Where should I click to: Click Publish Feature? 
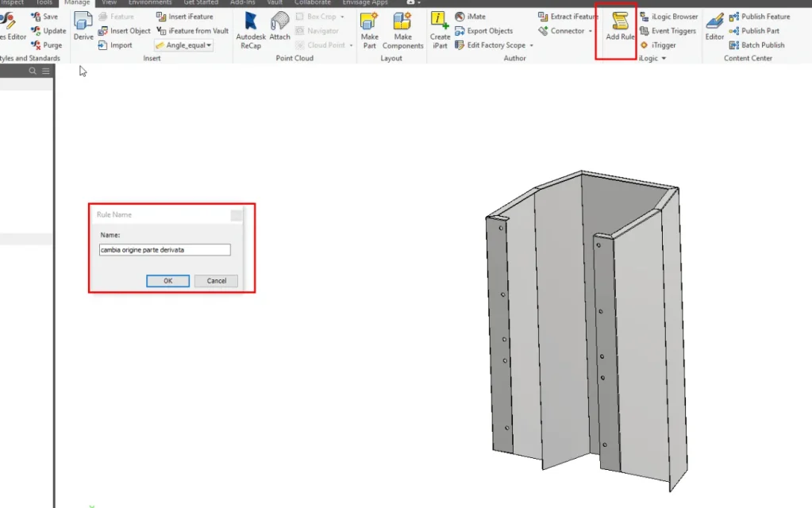point(759,17)
